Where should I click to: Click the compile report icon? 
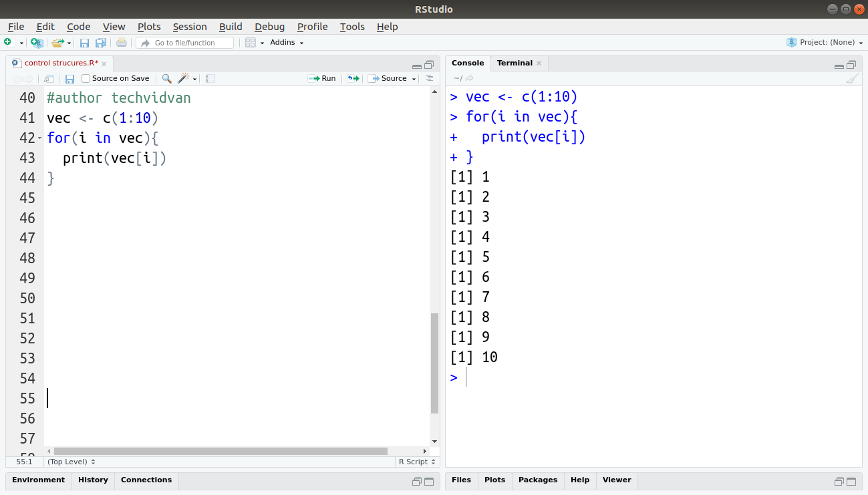click(209, 78)
